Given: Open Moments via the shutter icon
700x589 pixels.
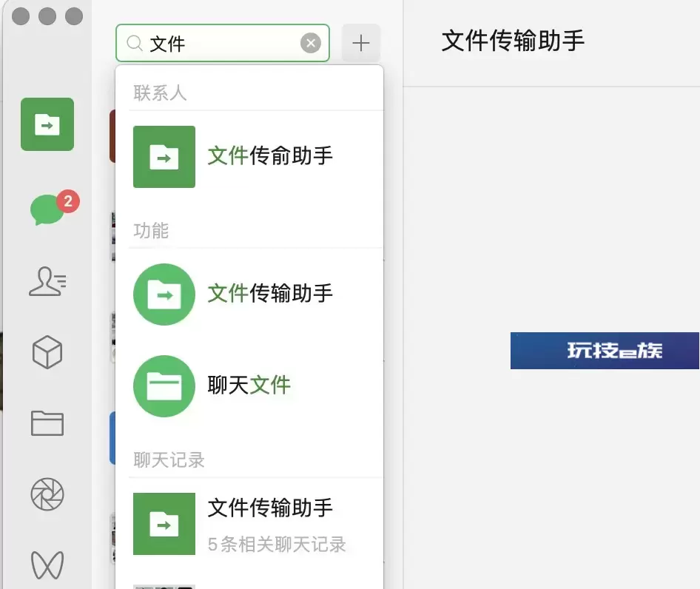Looking at the screenshot, I should pyautogui.click(x=47, y=494).
